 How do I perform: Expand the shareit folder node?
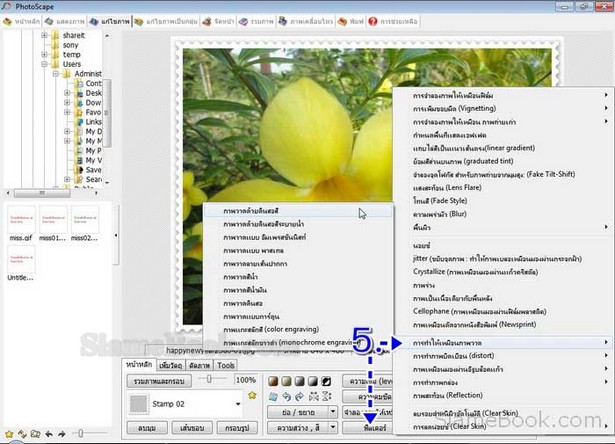(x=44, y=35)
